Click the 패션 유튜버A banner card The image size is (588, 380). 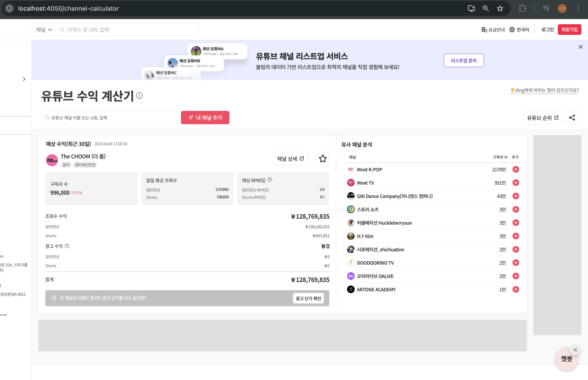(217, 51)
